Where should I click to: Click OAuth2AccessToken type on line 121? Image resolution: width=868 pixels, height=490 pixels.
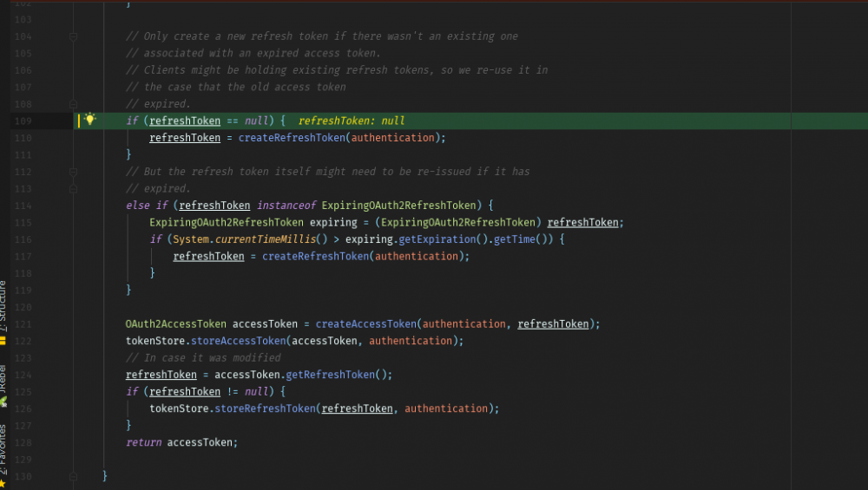[x=175, y=324]
